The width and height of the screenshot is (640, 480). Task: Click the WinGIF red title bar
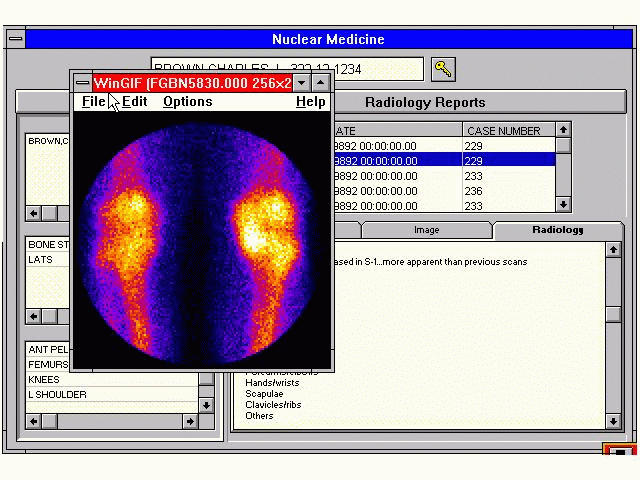pyautogui.click(x=192, y=83)
